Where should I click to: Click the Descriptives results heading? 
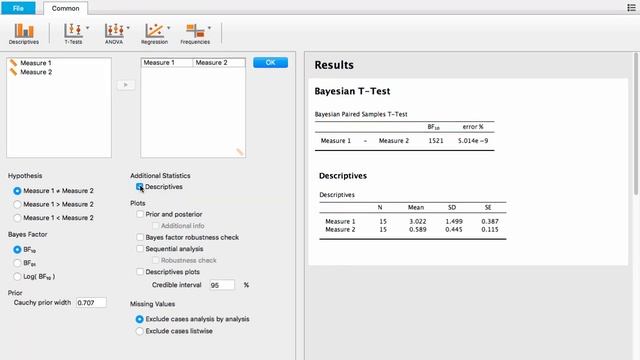click(x=343, y=176)
